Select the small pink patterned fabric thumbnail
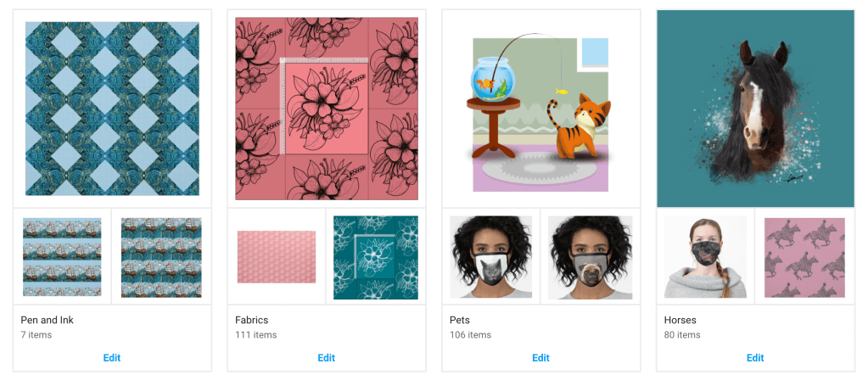This screenshot has height=386, width=868. [x=277, y=257]
